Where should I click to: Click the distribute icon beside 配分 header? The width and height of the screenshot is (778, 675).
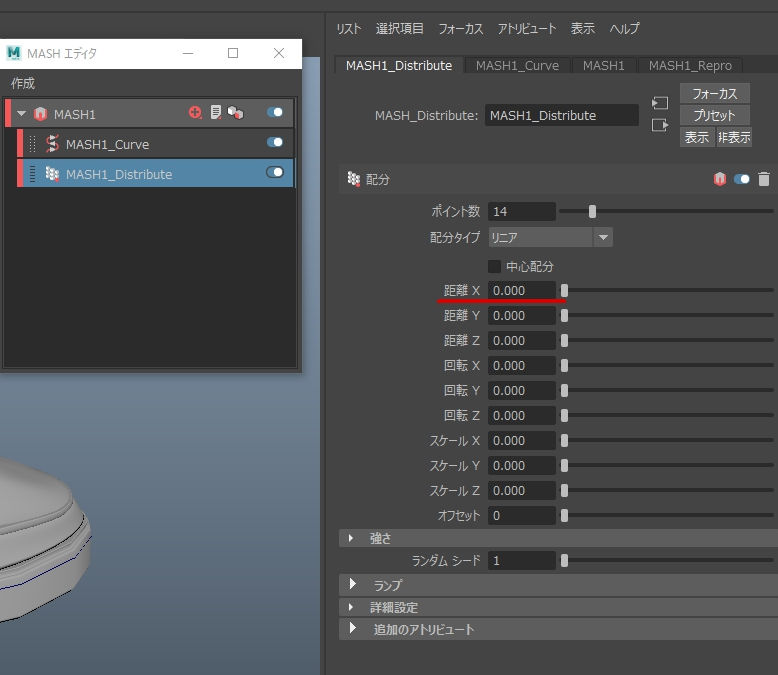353,179
